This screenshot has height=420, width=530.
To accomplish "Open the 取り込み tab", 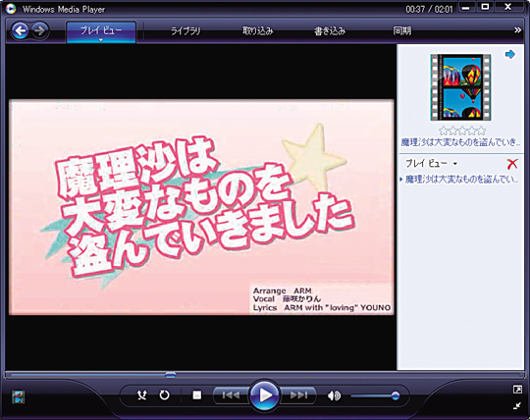I will point(257,31).
